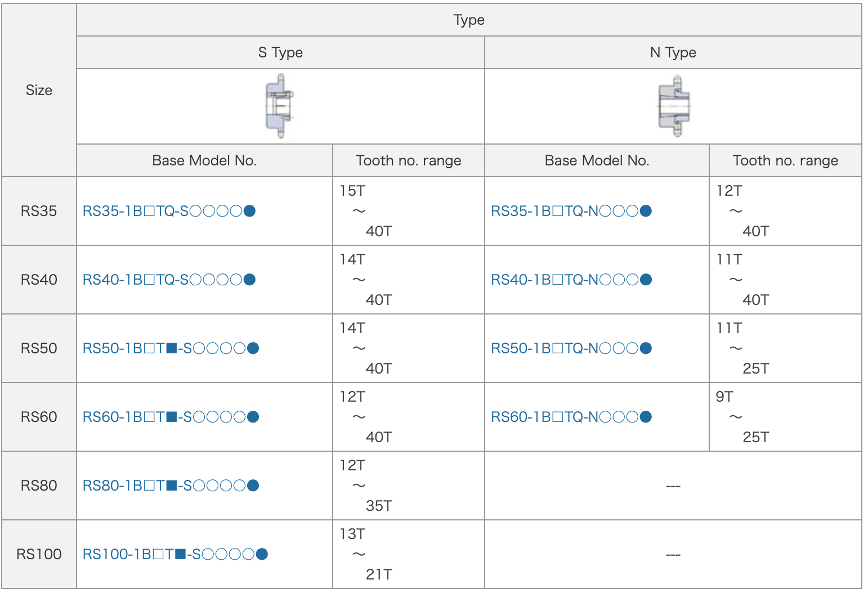This screenshot has width=868, height=593.
Task: Click the N Type sprocket diagram image
Action: (x=674, y=106)
